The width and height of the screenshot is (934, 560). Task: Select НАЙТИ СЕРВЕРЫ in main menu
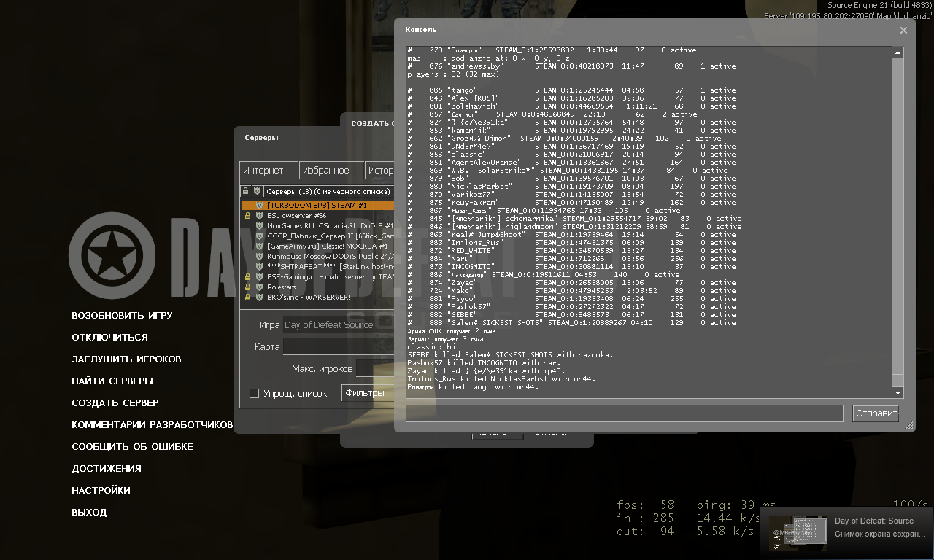pyautogui.click(x=112, y=381)
